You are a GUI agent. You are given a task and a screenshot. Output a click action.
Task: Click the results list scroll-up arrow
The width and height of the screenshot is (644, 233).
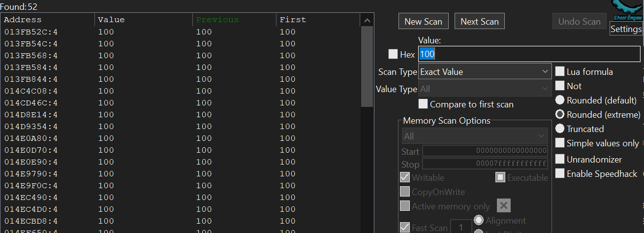click(367, 20)
